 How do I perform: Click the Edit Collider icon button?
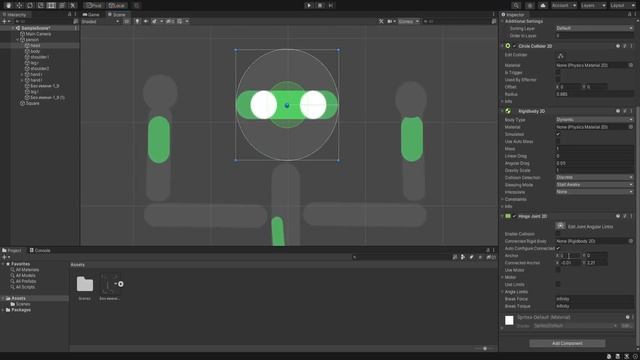coord(560,56)
